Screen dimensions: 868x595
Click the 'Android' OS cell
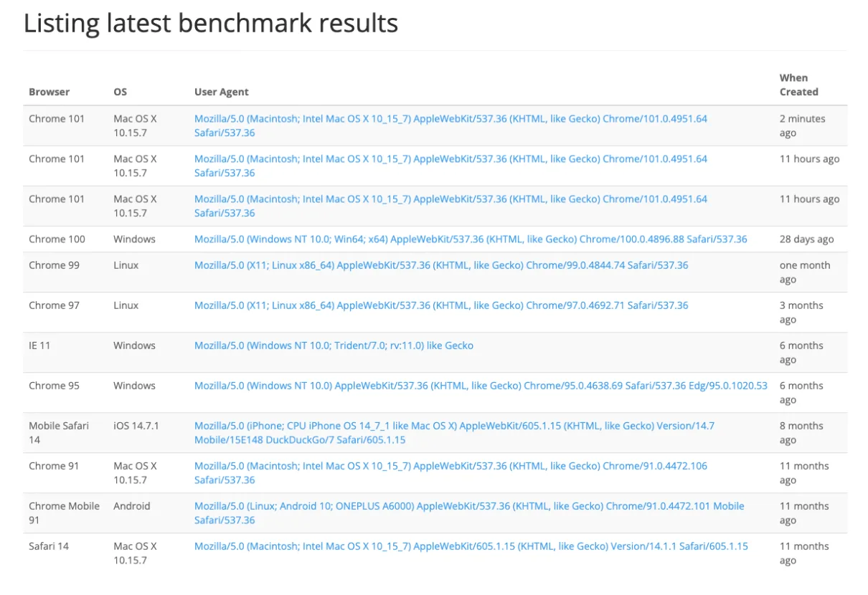coord(132,506)
